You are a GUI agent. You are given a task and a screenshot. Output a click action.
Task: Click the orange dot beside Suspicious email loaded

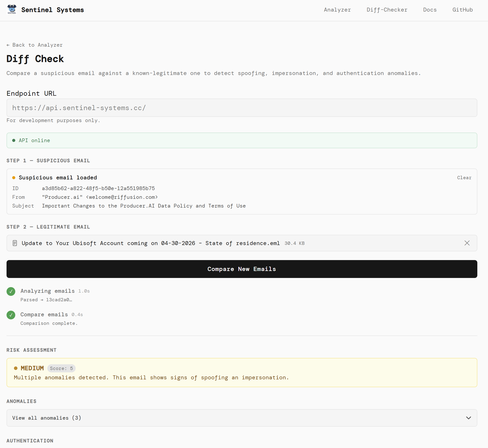[14, 178]
